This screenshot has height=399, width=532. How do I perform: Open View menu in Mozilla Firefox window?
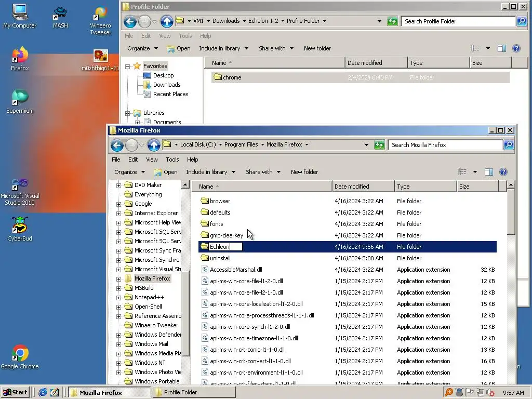[x=152, y=159]
